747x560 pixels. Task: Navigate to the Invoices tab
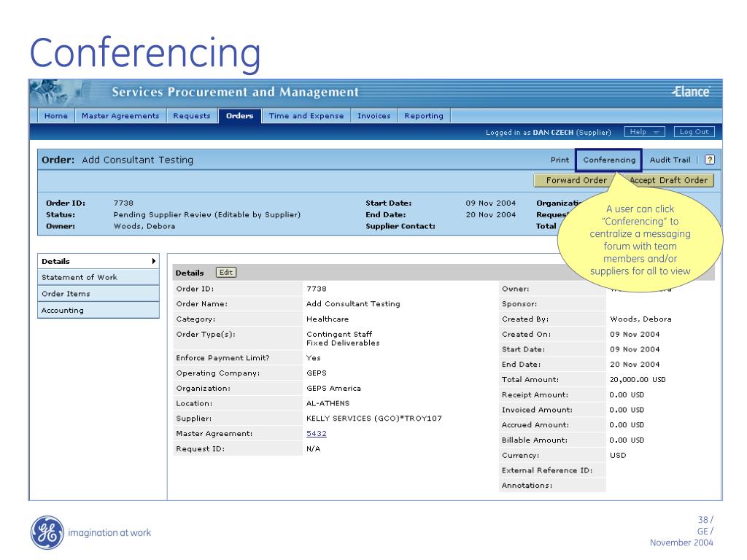point(373,116)
